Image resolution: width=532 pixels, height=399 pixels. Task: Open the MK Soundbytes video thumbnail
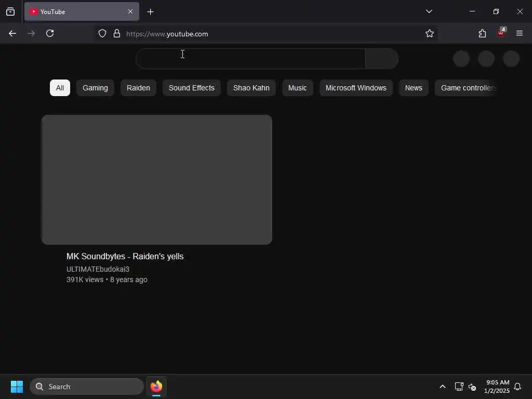click(157, 179)
